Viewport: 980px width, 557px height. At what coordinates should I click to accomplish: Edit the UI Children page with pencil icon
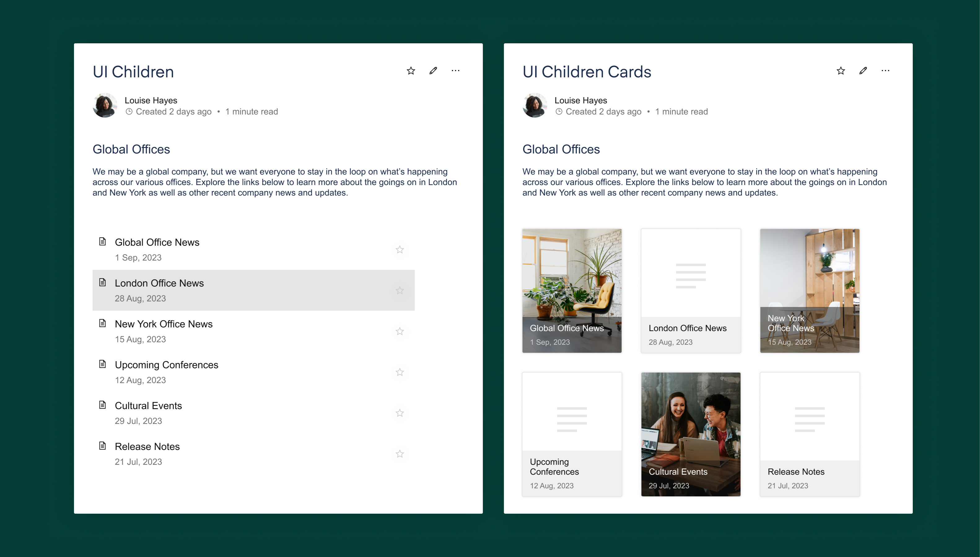coord(433,71)
